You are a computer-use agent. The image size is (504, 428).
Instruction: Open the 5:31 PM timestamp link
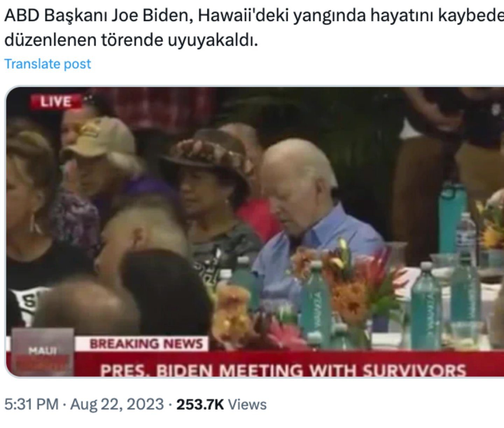click(31, 404)
